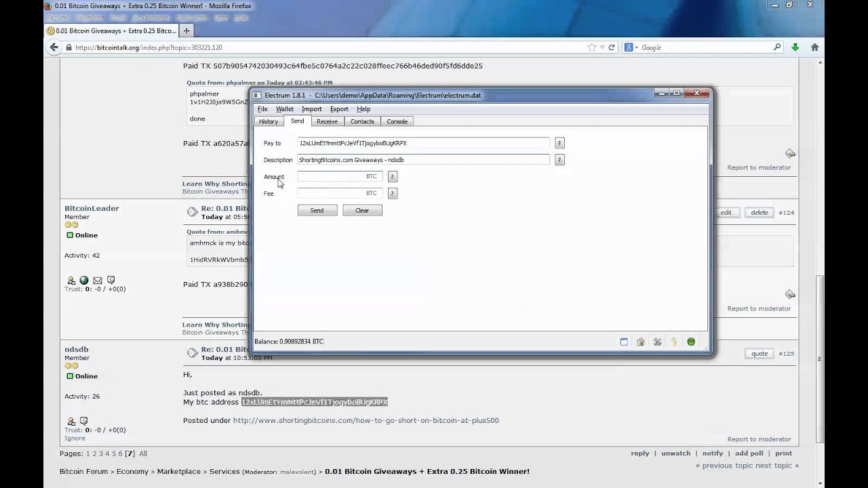Open Electrum preferences tools icon
Screen dimensions: 868x488
pos(657,342)
